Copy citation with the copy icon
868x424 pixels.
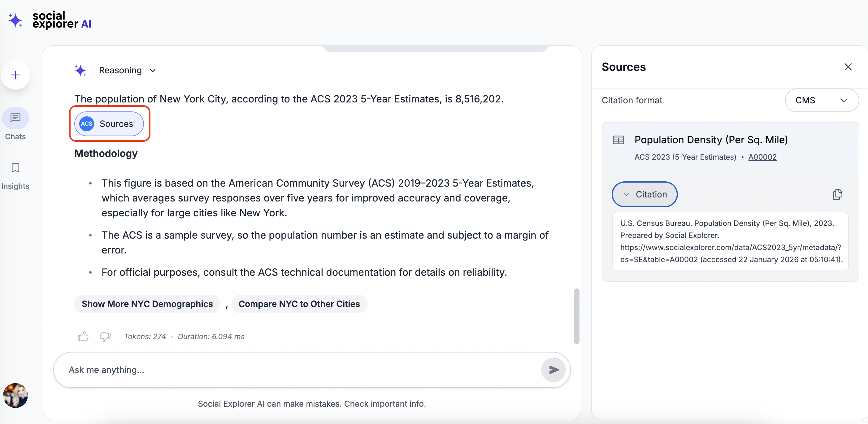[x=837, y=194]
